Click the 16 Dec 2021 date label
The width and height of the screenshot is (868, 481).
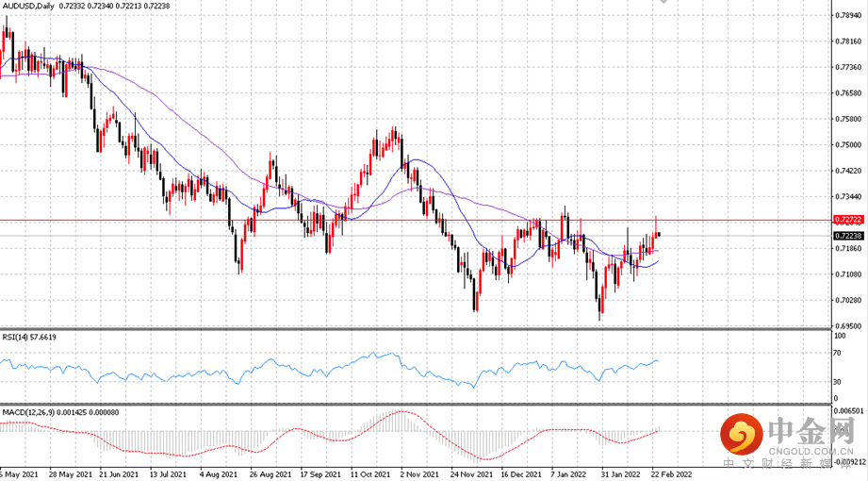[x=521, y=474]
